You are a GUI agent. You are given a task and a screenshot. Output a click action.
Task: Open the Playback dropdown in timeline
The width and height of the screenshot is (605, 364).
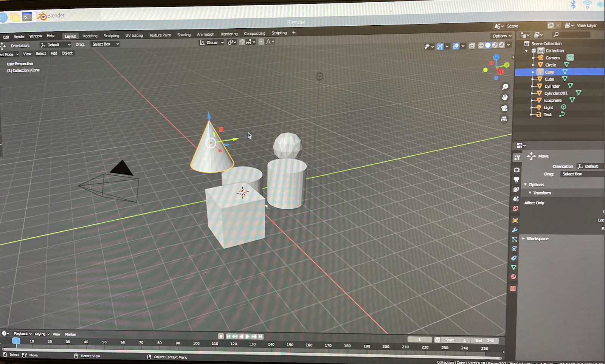coord(22,334)
